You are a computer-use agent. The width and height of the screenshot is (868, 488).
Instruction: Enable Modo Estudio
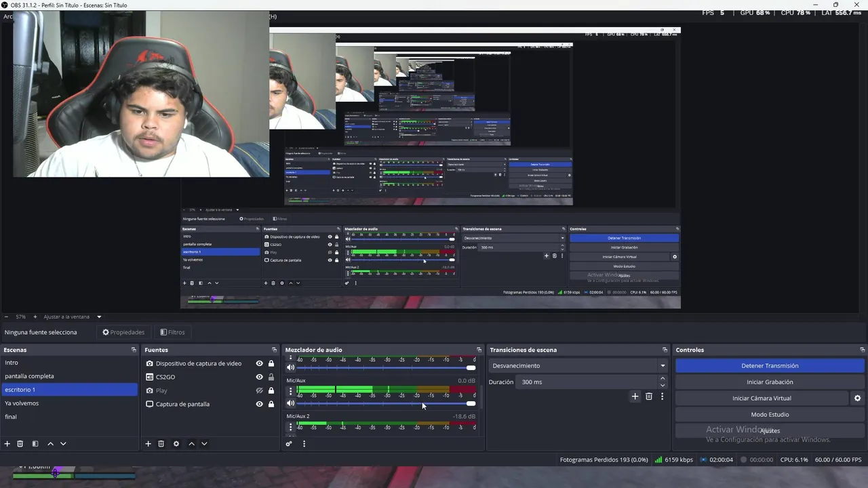770,415
